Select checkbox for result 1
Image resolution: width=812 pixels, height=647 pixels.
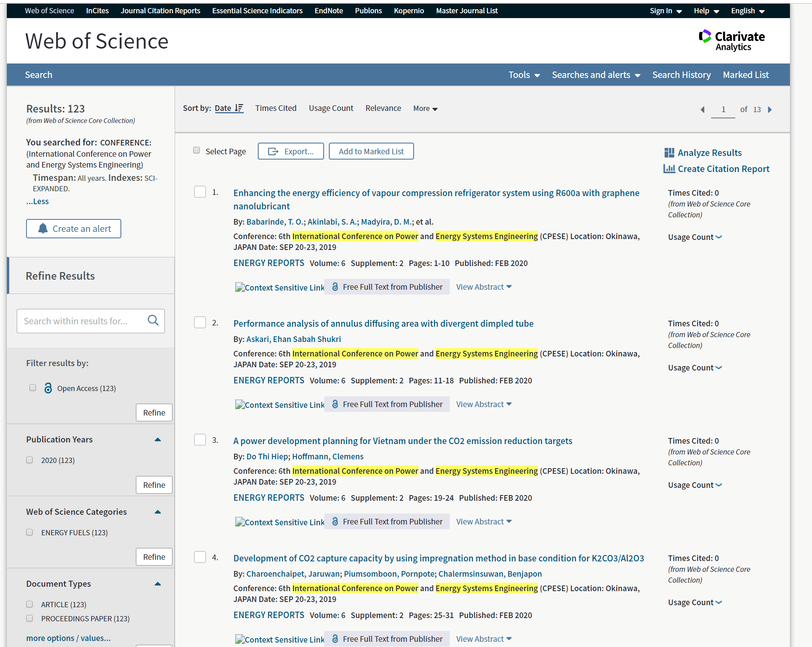[x=200, y=192]
